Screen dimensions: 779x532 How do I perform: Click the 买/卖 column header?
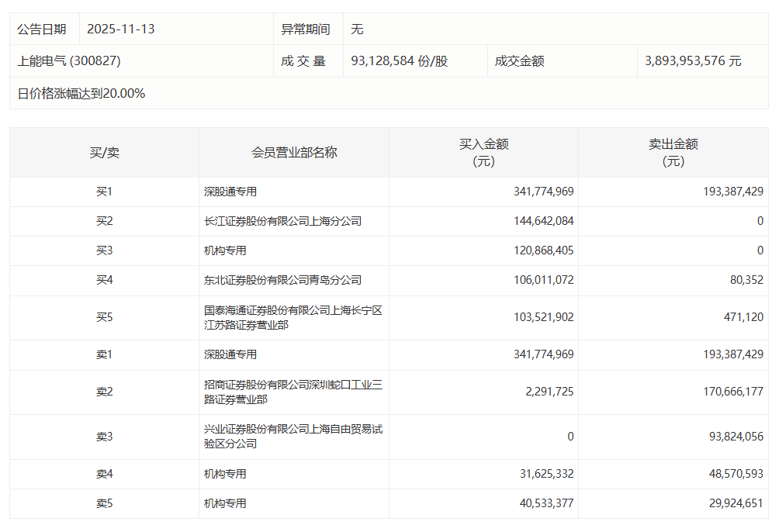click(x=104, y=153)
